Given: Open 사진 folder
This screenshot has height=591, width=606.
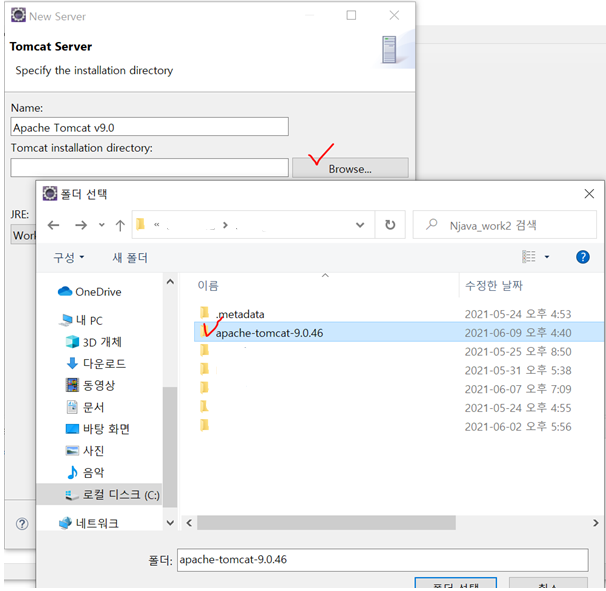Looking at the screenshot, I should point(85,450).
